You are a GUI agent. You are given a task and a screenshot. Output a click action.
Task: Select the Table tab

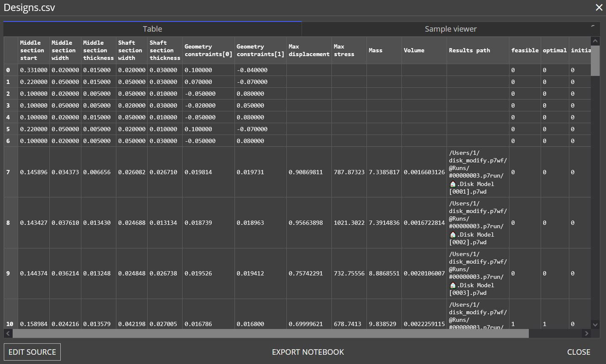(152, 29)
